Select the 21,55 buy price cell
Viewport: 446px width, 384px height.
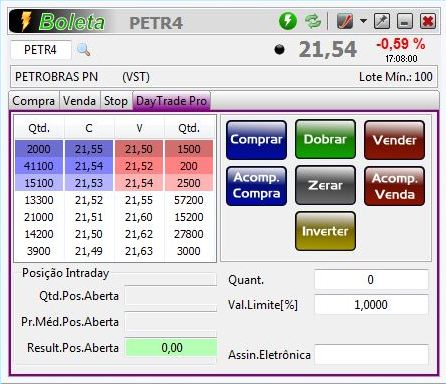tap(89, 149)
